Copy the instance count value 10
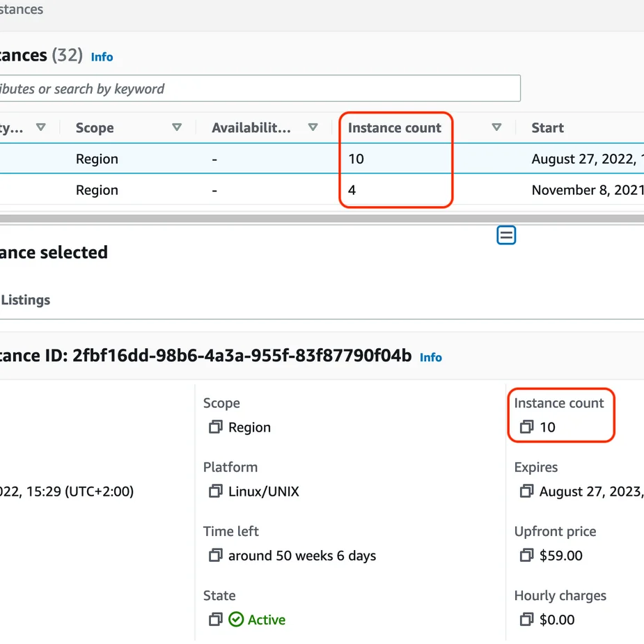This screenshot has width=644, height=644. (526, 427)
